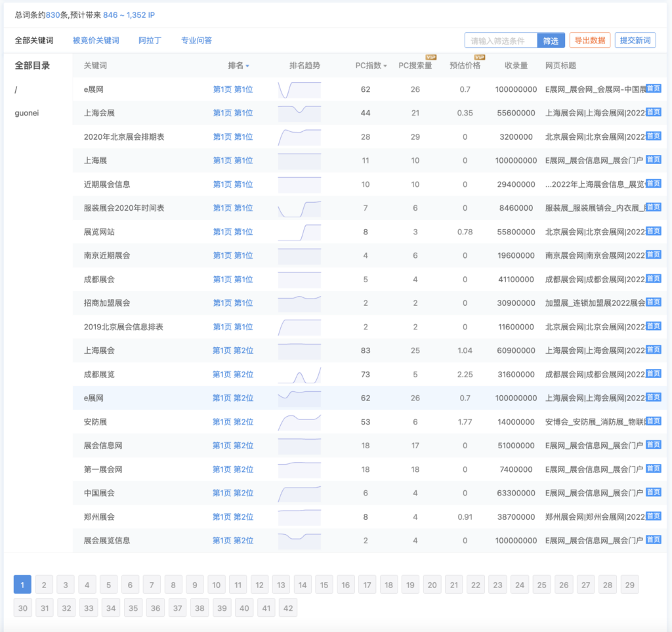Viewport: 672px width, 632px height.
Task: Click 830 total keyword count link
Action: pyautogui.click(x=52, y=15)
